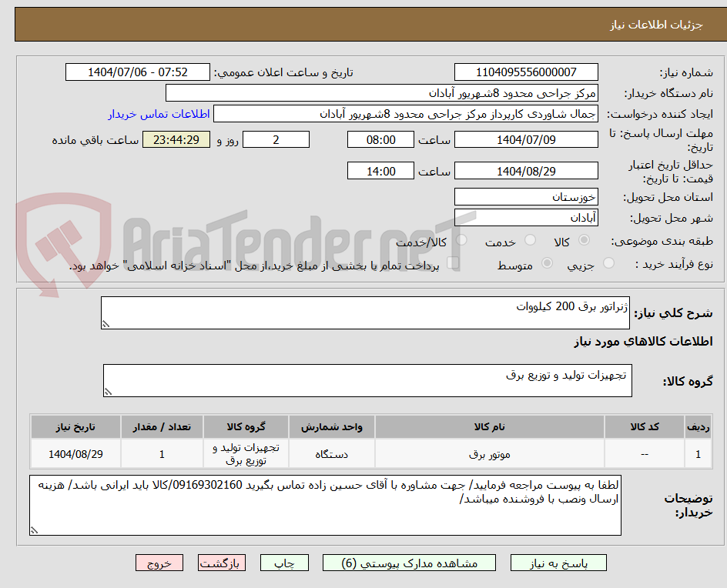Click the چاپ print button
Image resolution: width=727 pixels, height=588 pixels.
click(x=284, y=563)
